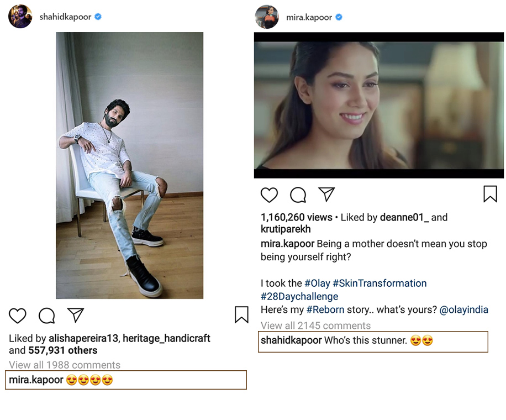Open the #Reborn hashtag
The image size is (506, 420).
[325, 310]
